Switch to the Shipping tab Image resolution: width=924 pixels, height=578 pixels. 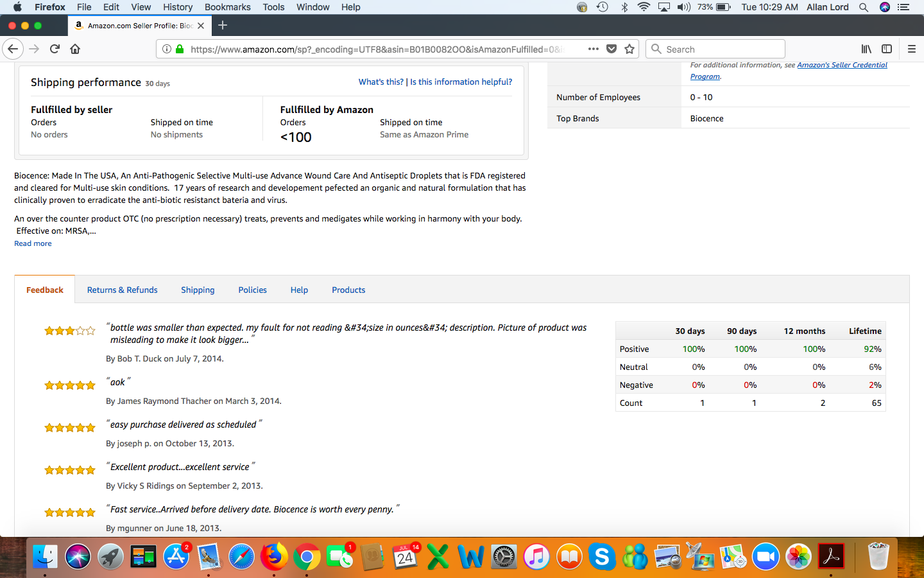coord(198,290)
